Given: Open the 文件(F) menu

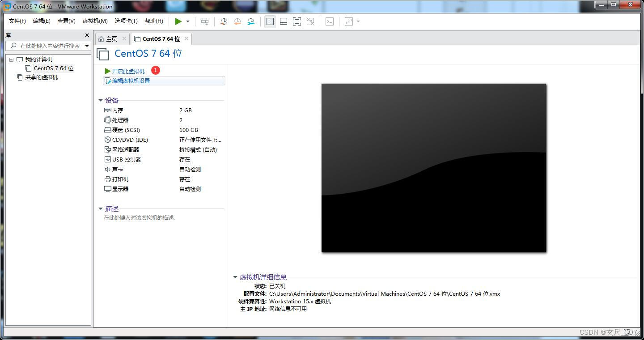Looking at the screenshot, I should coord(17,21).
